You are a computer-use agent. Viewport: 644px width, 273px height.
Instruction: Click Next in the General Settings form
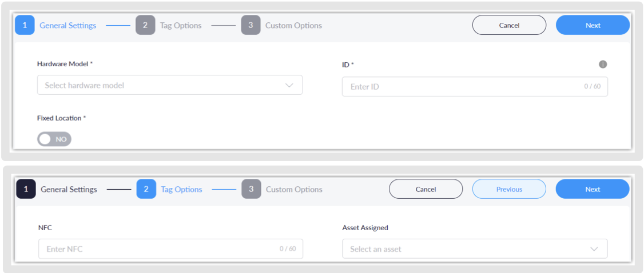pyautogui.click(x=593, y=25)
